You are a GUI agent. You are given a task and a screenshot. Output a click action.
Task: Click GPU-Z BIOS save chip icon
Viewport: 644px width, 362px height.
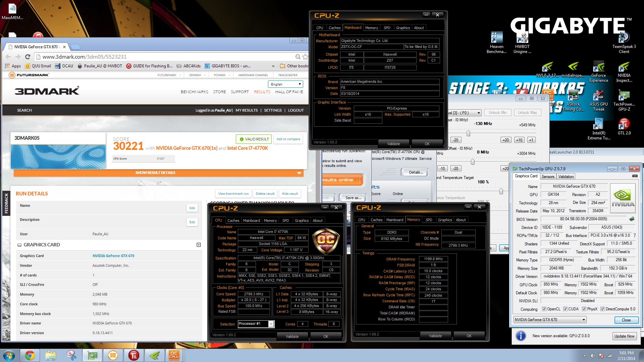632,219
